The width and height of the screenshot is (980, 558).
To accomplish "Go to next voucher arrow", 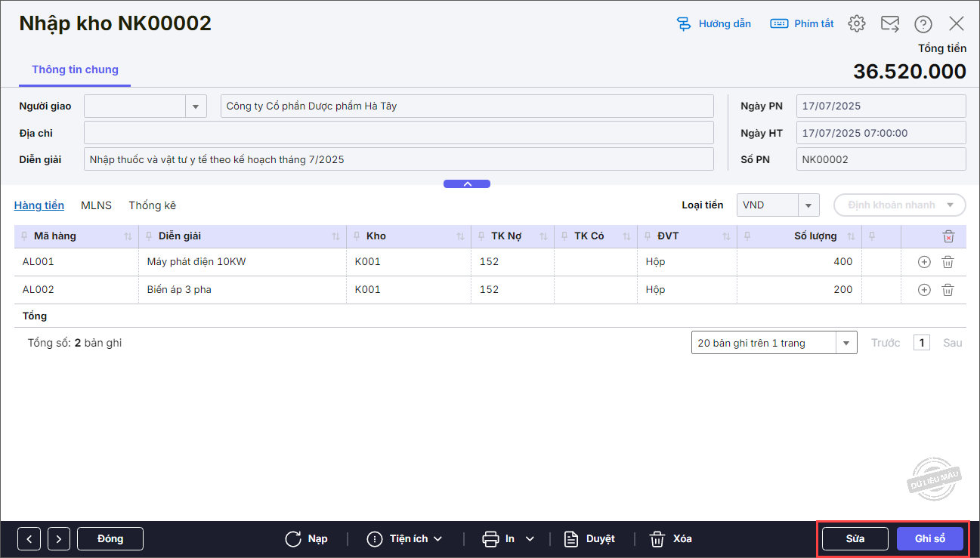I will point(59,538).
